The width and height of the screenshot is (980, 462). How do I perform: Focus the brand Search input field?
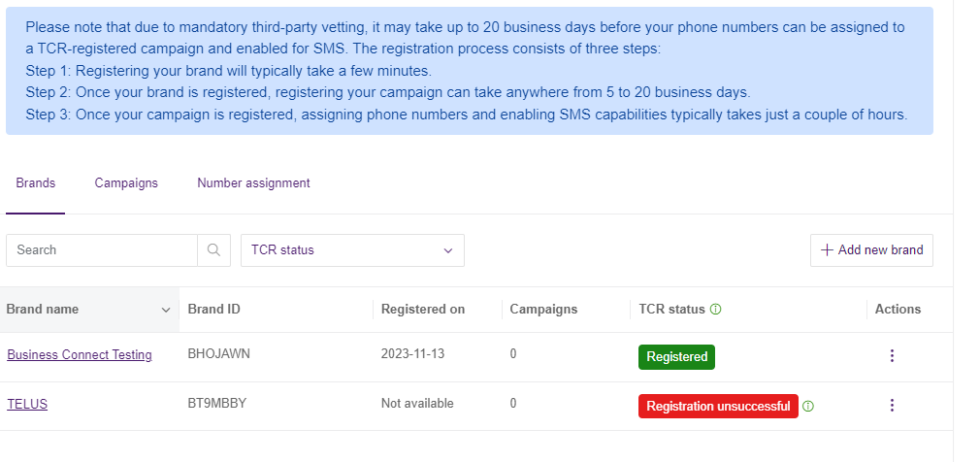coord(102,250)
